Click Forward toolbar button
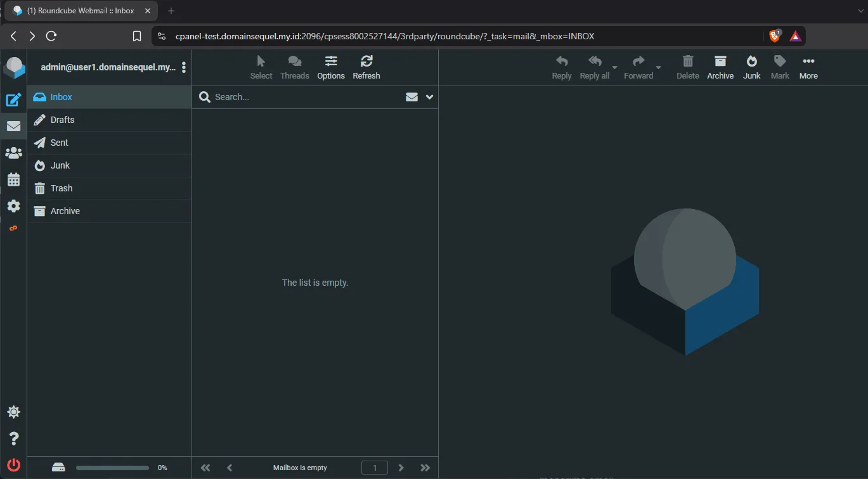The height and width of the screenshot is (479, 868). [638, 68]
